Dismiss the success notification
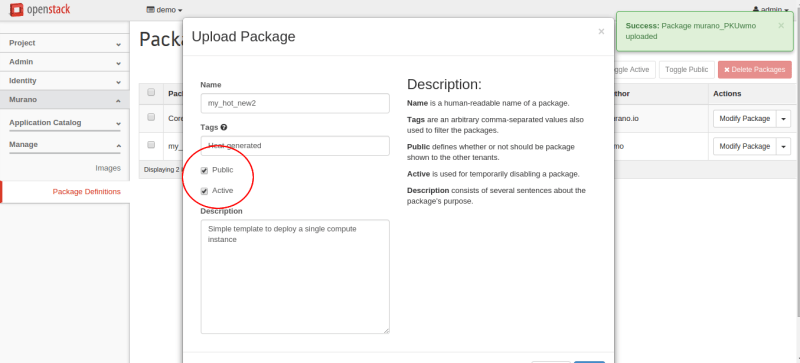 tap(781, 25)
